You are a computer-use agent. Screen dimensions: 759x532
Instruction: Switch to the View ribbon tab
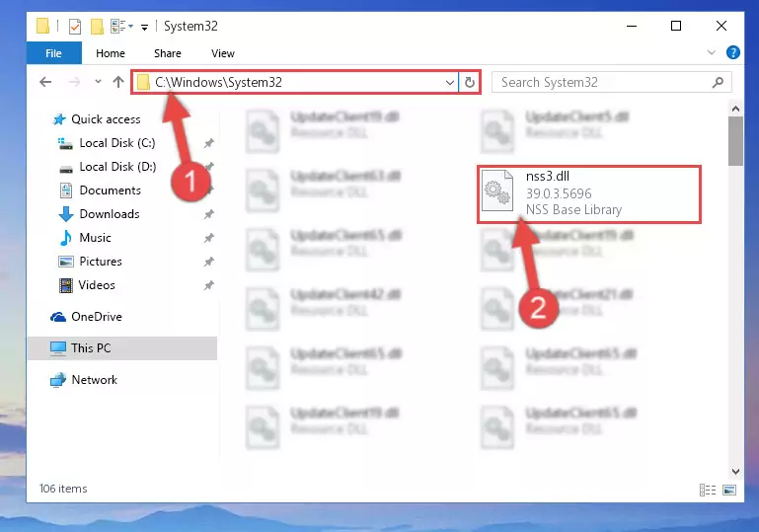pos(223,53)
